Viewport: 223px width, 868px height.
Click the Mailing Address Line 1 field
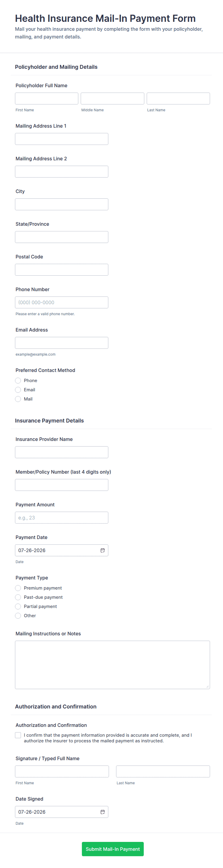[x=62, y=139]
